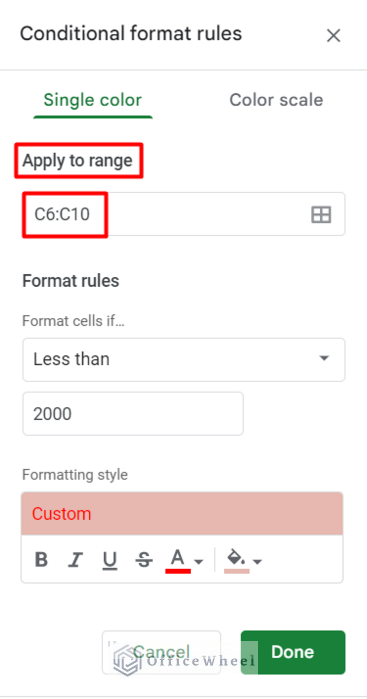
Task: Expand the fill color dropdown arrow
Action: (257, 561)
